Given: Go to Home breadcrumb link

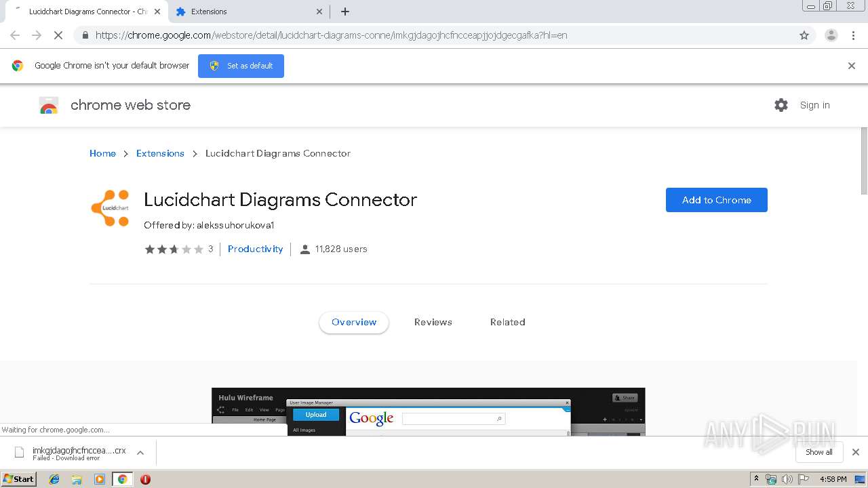Looking at the screenshot, I should click(x=102, y=153).
